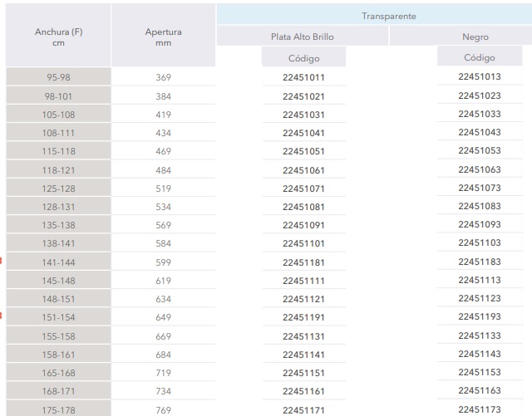
Task: Select width cell 95-98
Action: 58,76
